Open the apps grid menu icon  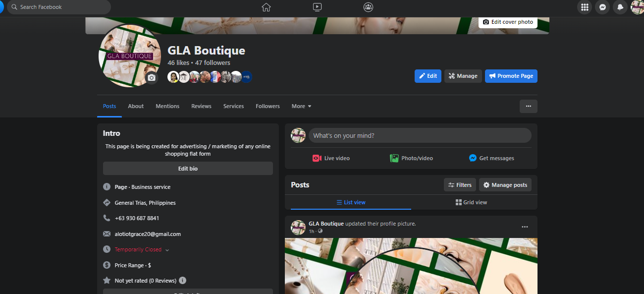[x=585, y=7]
